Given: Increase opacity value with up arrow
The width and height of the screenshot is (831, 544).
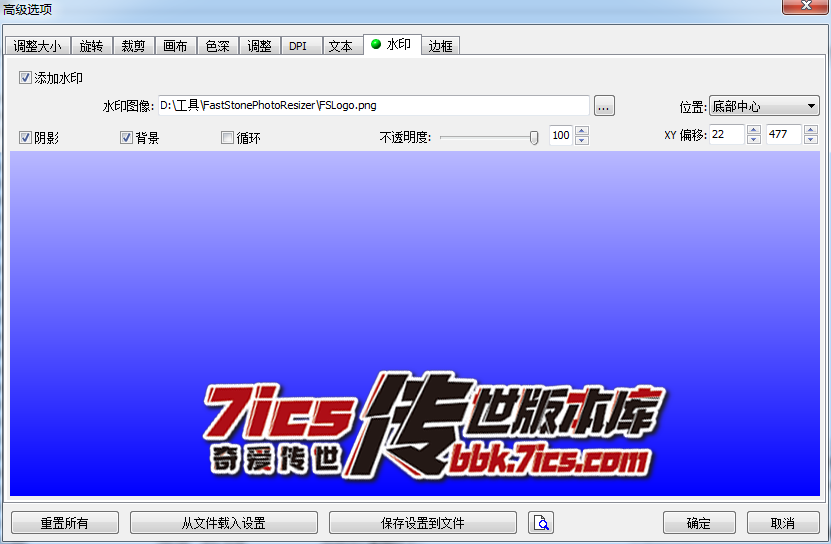Looking at the screenshot, I should click(x=582, y=130).
